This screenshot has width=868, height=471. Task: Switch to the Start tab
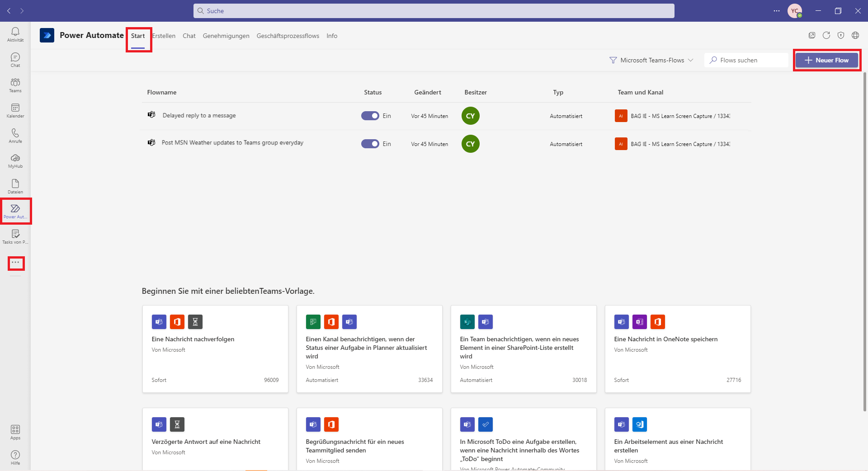pyautogui.click(x=138, y=36)
